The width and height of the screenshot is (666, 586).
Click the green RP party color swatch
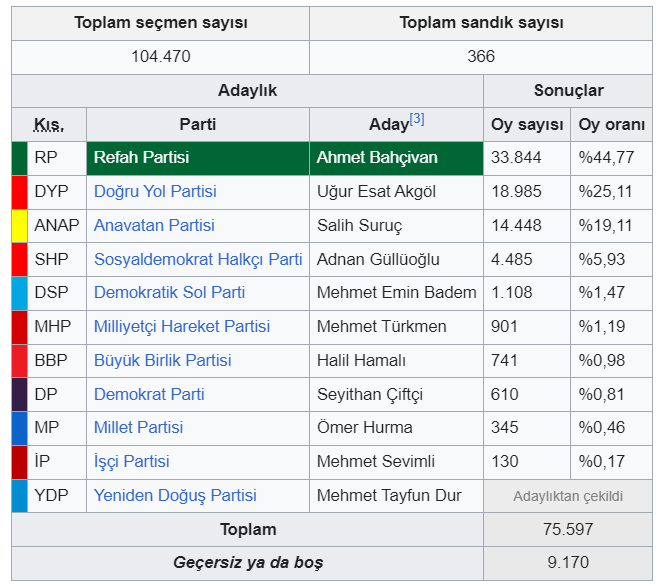click(20, 158)
